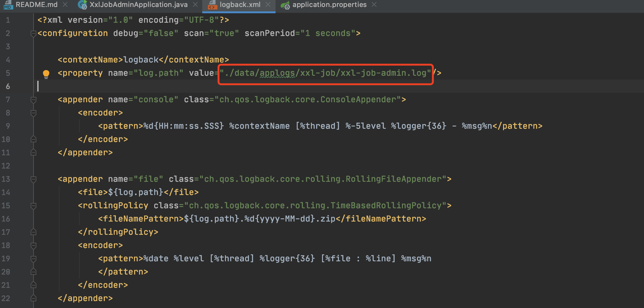Open the XxlJobAdminApplication.java tab
Image resolution: width=644 pixels, height=308 pixels.
[138, 5]
